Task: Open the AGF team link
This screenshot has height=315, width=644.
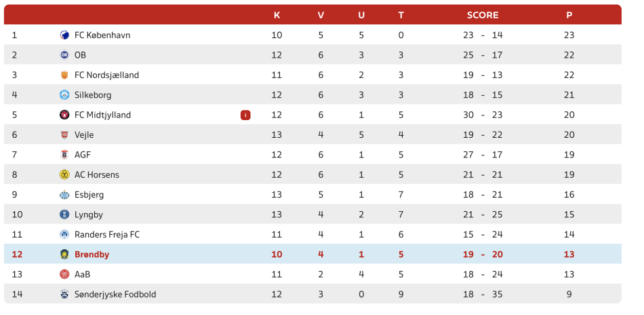Action: pos(83,155)
